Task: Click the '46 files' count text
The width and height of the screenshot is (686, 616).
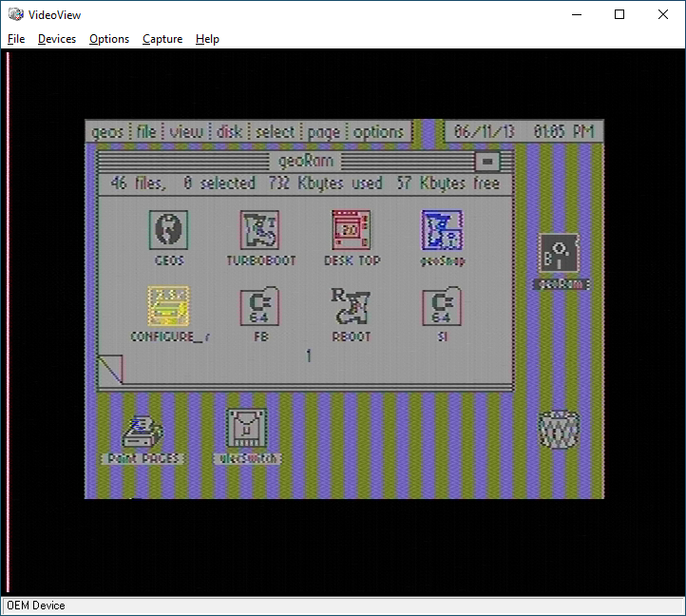Action: [x=139, y=183]
